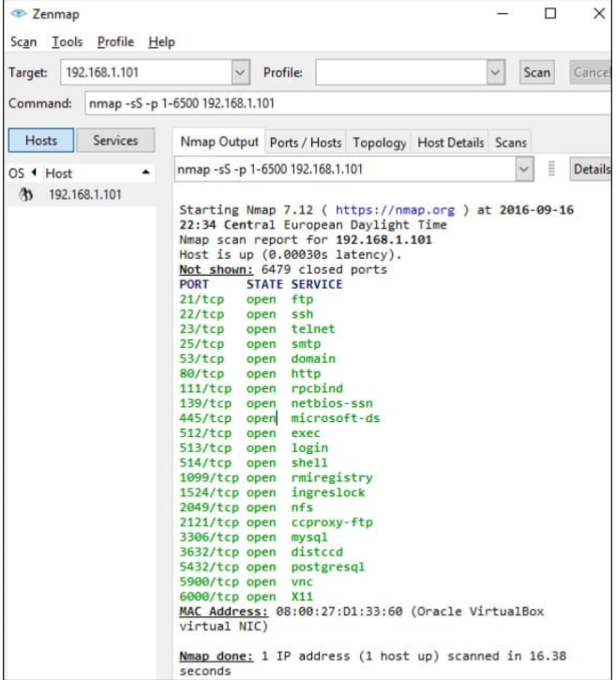Click the 25/tcp open smtp line
This screenshot has height=680, width=616.
pyautogui.click(x=250, y=343)
